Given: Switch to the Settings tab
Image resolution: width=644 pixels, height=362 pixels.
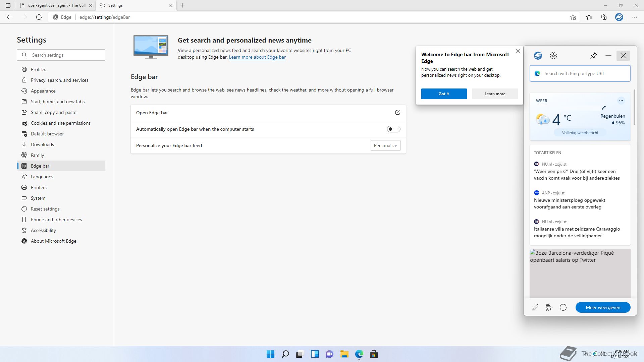Looking at the screenshot, I should (136, 5).
